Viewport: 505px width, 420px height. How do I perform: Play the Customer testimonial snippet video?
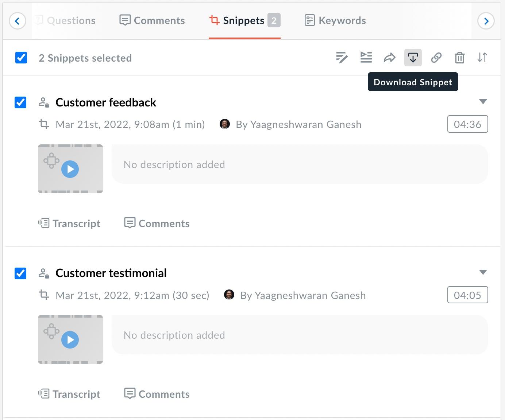click(70, 340)
